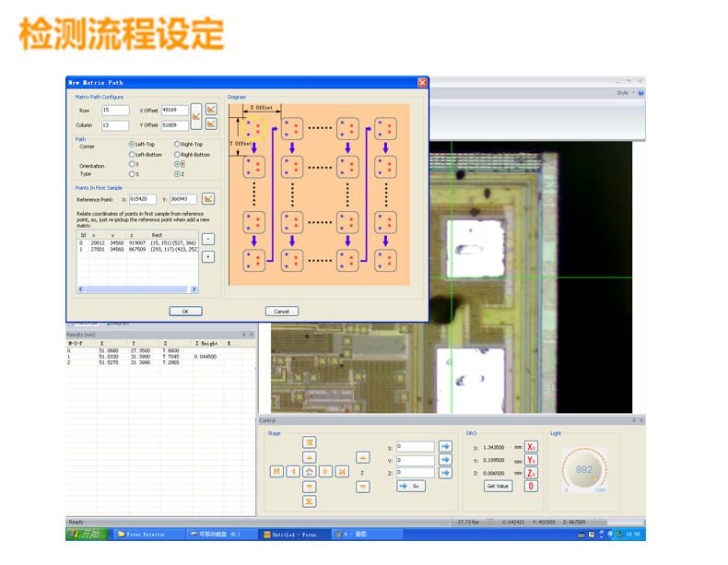Add a point with the plus button
Screen dimensions: 728x565
click(x=208, y=256)
